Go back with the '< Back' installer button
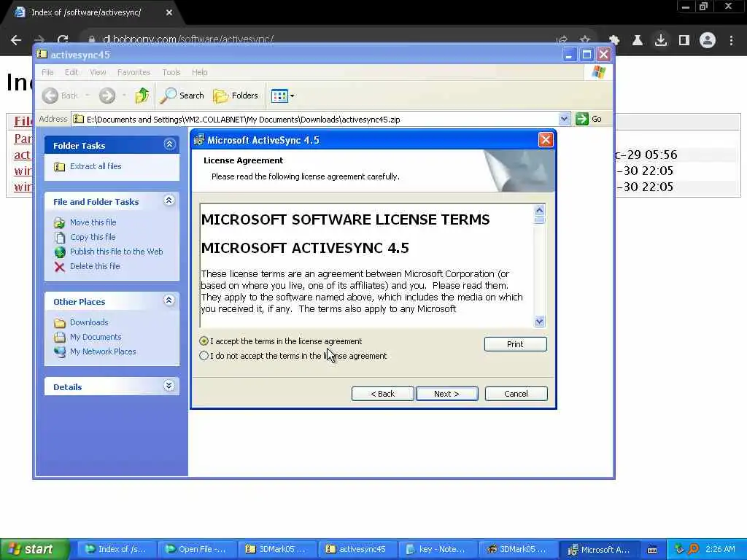Screen dimensions: 747x560 tap(382, 394)
